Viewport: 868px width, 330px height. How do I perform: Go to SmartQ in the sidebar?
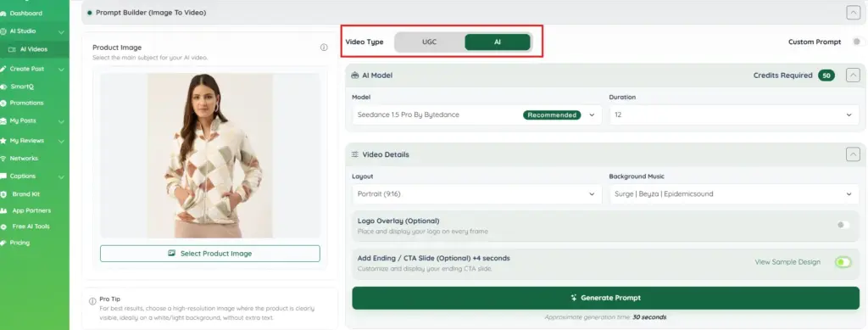[22, 87]
